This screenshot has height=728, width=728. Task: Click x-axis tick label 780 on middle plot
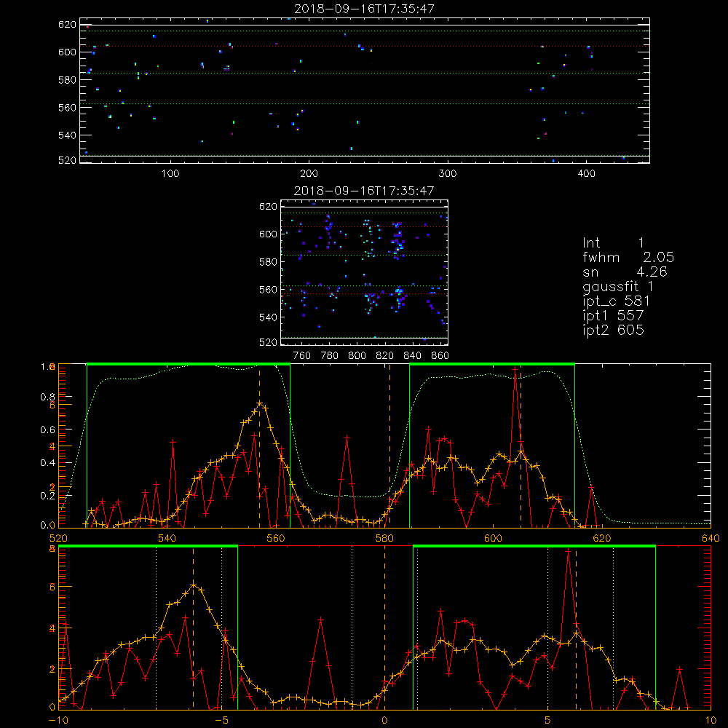pos(330,356)
